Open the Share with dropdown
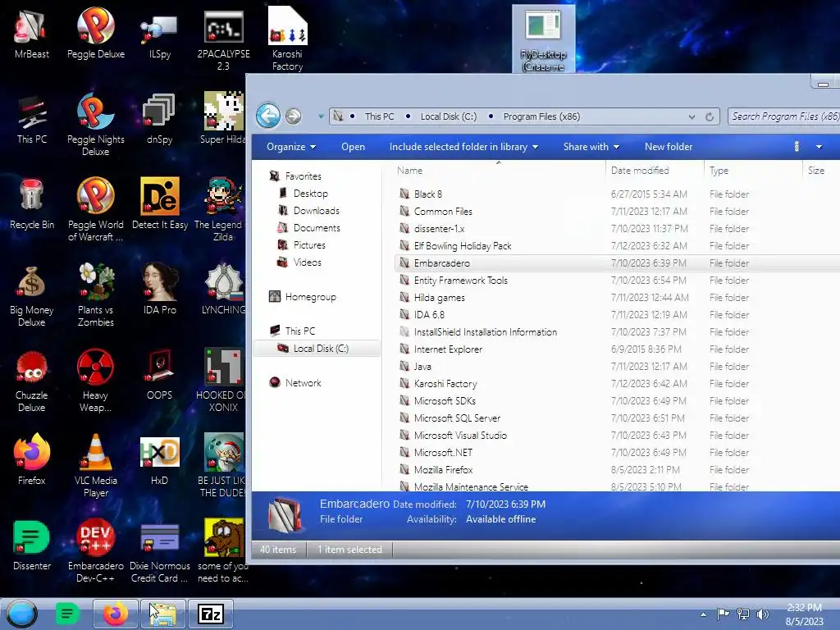Screen dimensions: 840x630 pyautogui.click(x=591, y=147)
